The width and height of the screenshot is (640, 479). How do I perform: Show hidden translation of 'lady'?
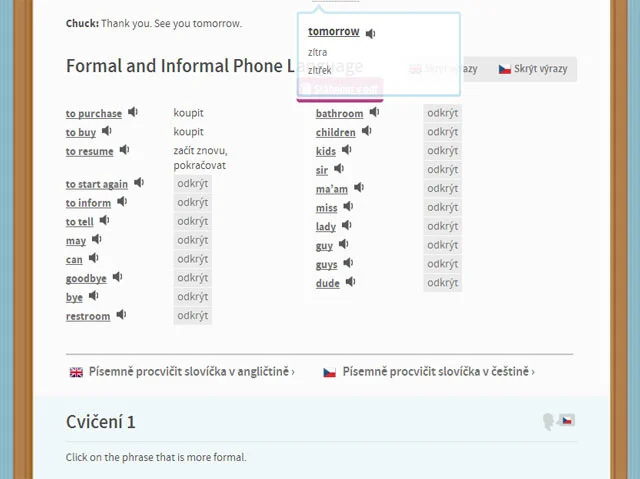442,226
